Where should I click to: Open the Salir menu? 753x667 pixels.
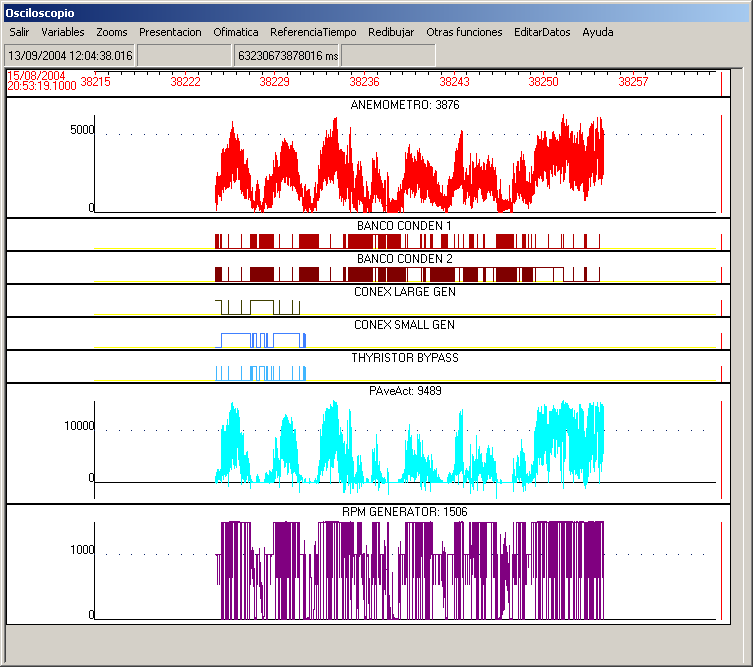tap(19, 32)
